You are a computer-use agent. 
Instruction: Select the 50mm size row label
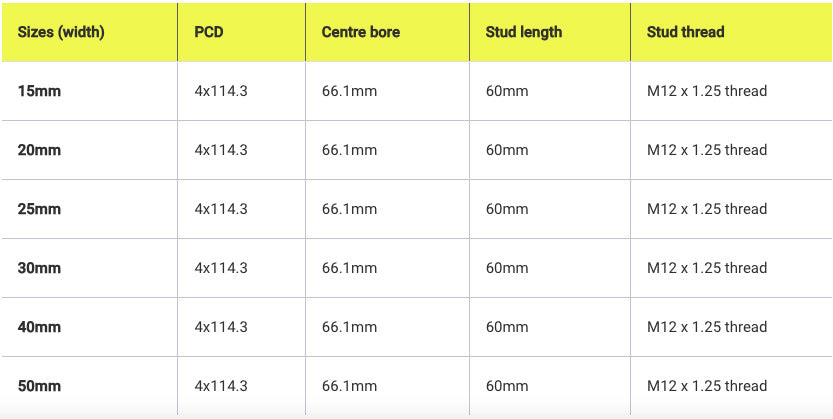(40, 386)
